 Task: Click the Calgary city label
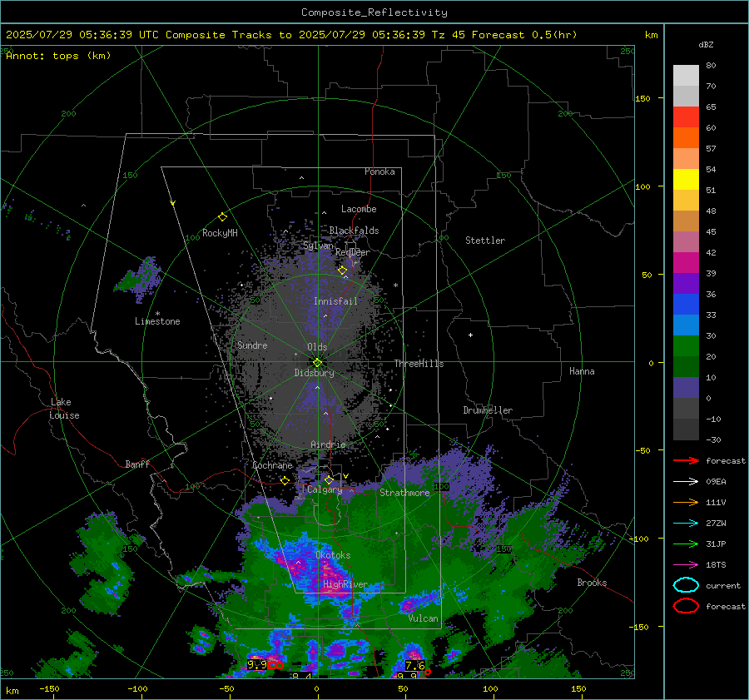pos(325,489)
